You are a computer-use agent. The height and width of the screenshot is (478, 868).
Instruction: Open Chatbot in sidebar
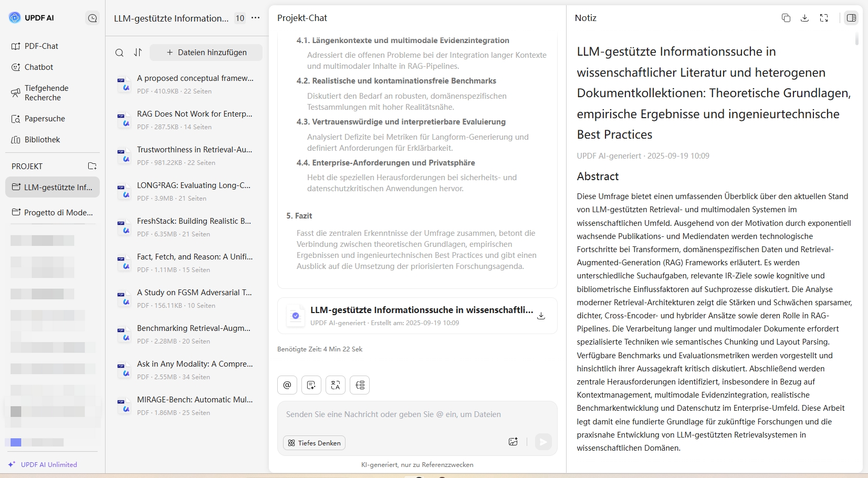(53, 67)
